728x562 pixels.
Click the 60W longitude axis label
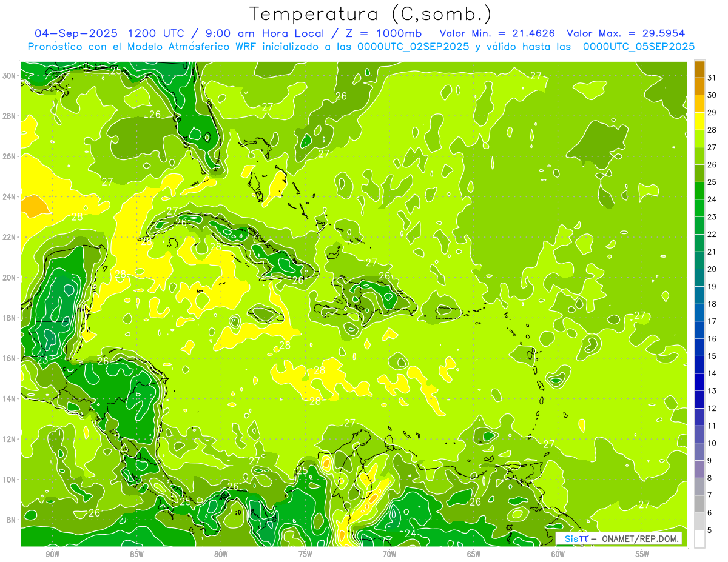(558, 554)
